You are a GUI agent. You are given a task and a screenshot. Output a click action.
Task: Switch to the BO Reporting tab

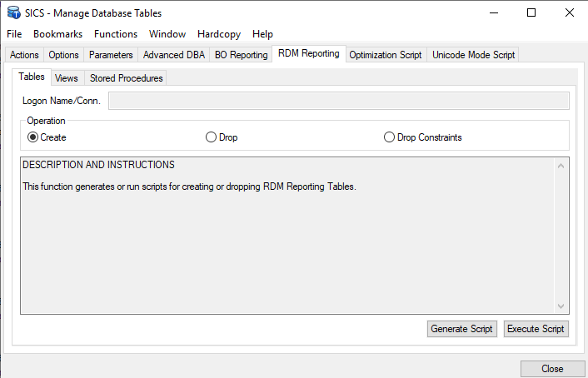tap(241, 55)
